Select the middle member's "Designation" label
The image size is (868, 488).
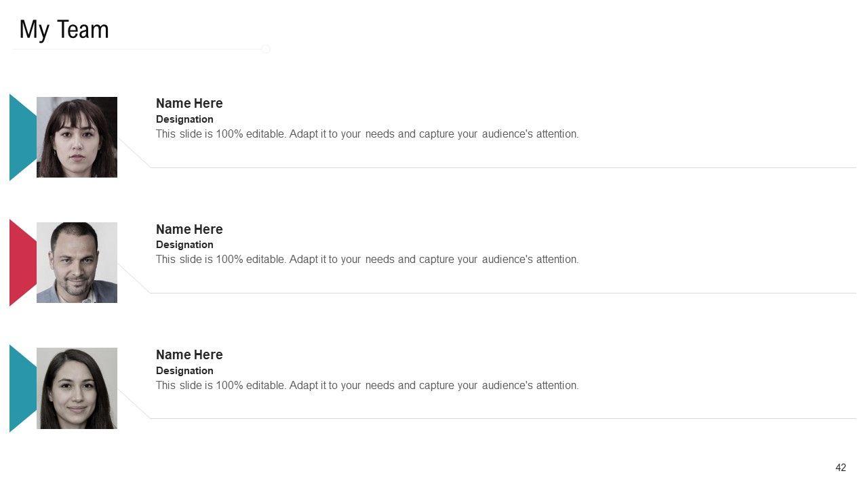[184, 245]
